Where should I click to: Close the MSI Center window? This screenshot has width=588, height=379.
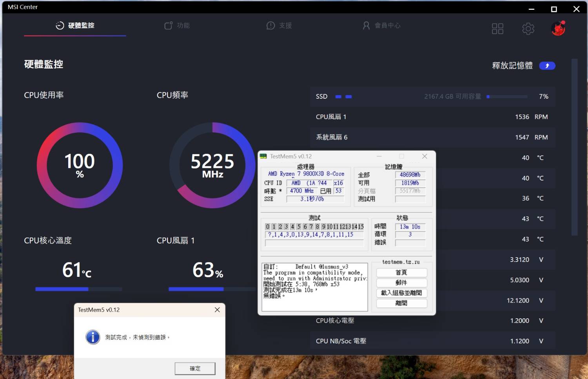click(576, 9)
